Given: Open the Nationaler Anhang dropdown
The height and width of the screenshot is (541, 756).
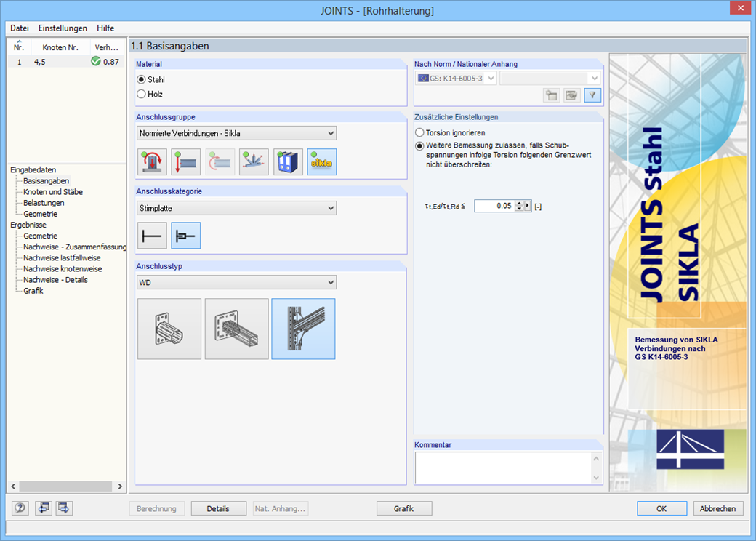Looking at the screenshot, I should pyautogui.click(x=550, y=78).
